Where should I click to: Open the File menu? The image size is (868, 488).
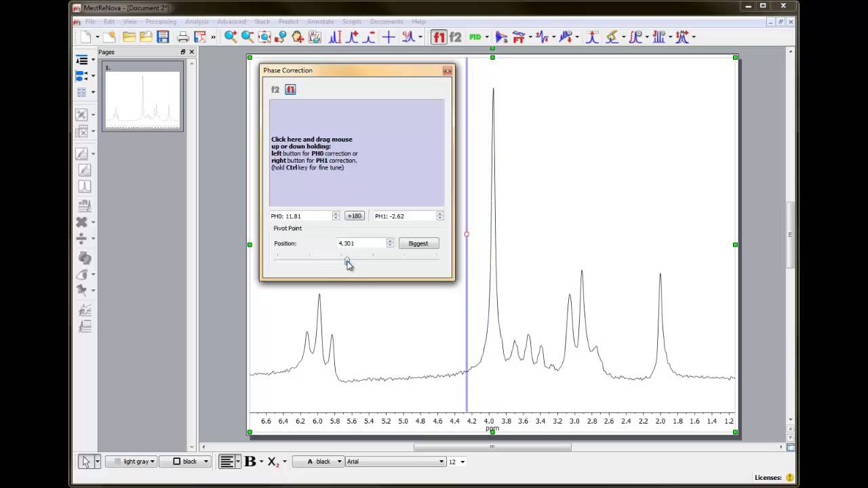click(90, 22)
